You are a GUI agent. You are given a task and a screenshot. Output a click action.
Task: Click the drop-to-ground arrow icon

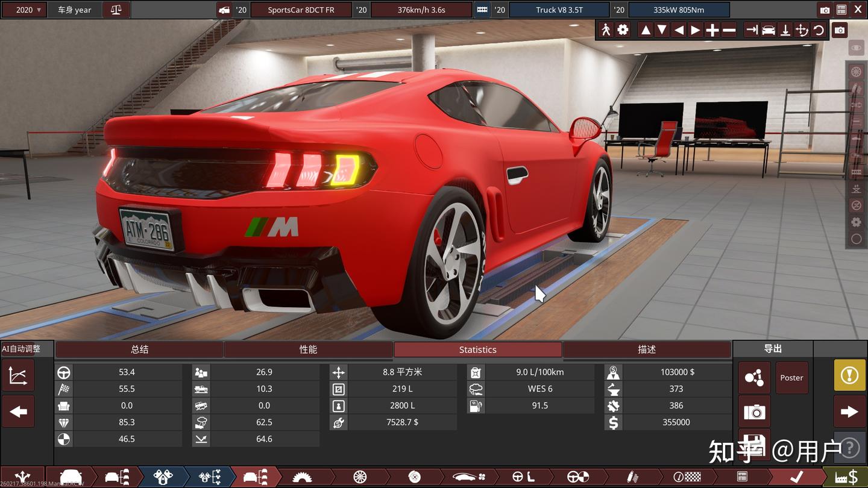[x=785, y=30]
